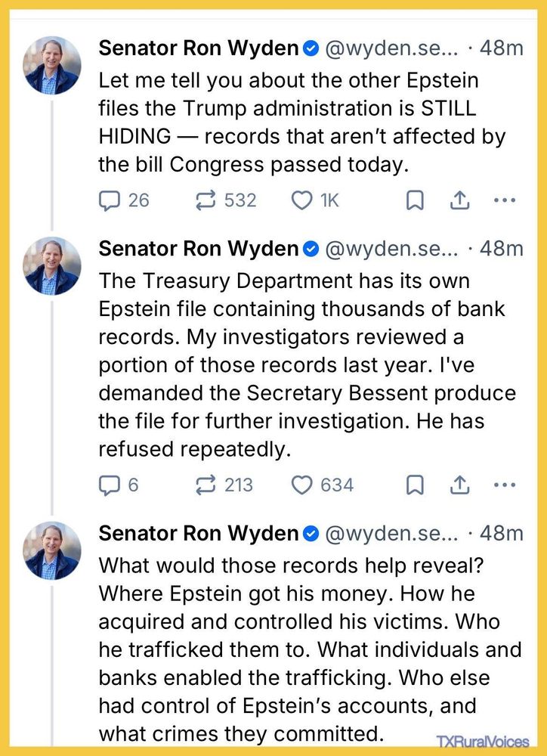Bookmark the Treasury Department post
This screenshot has height=756, width=547.
[415, 485]
